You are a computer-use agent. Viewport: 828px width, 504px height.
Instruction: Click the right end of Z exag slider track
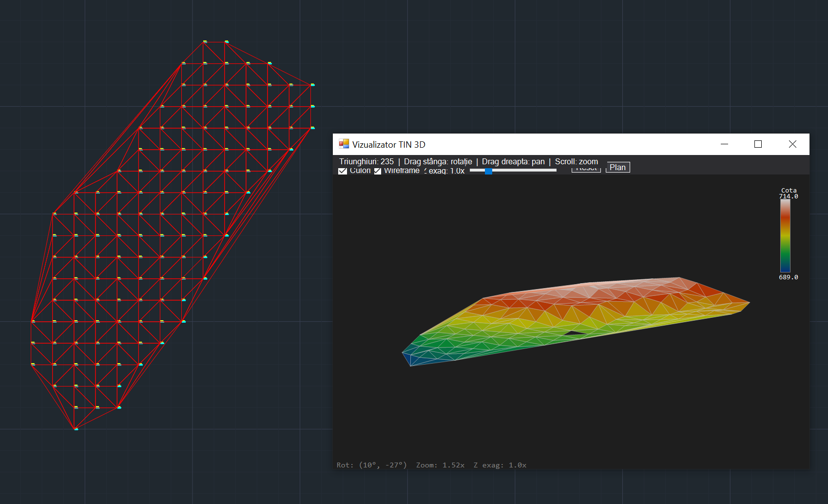point(555,171)
